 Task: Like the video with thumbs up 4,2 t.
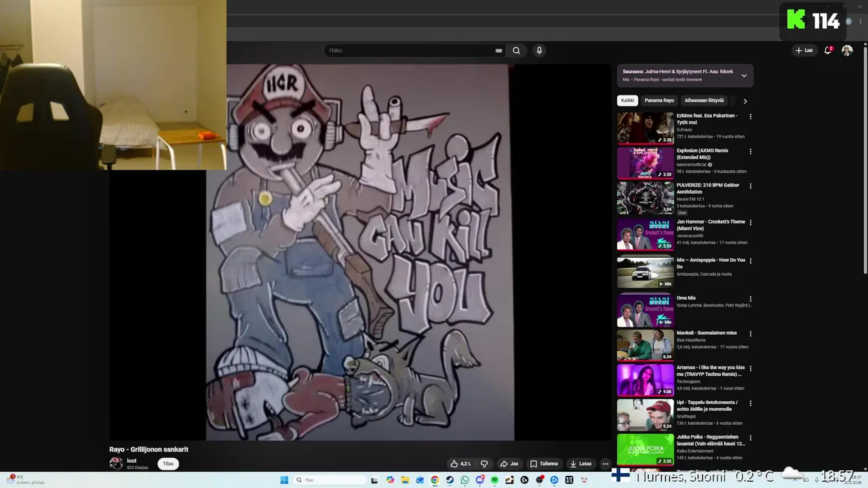[460, 464]
